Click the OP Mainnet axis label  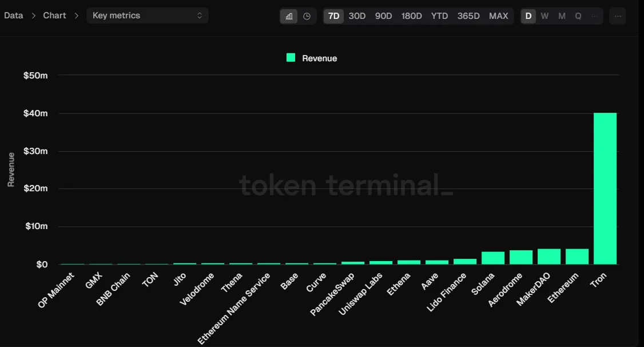(56, 290)
